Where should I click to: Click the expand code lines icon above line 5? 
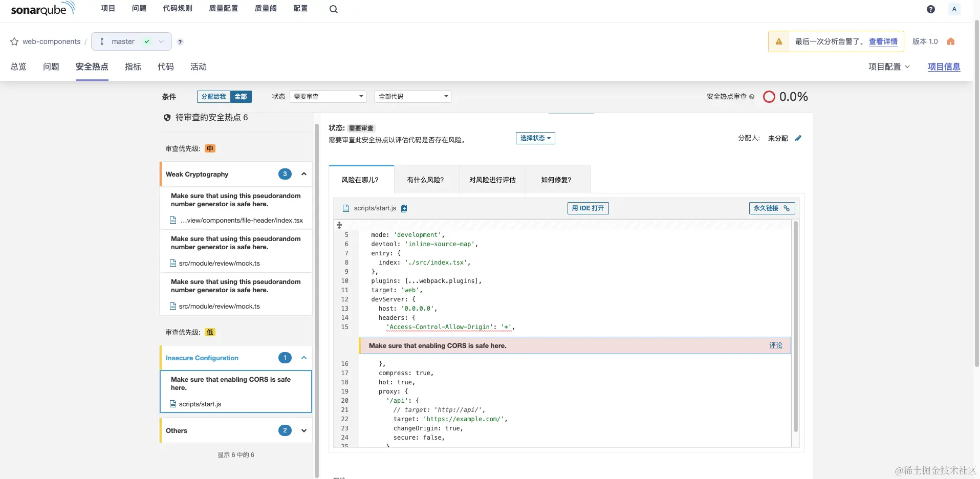339,225
